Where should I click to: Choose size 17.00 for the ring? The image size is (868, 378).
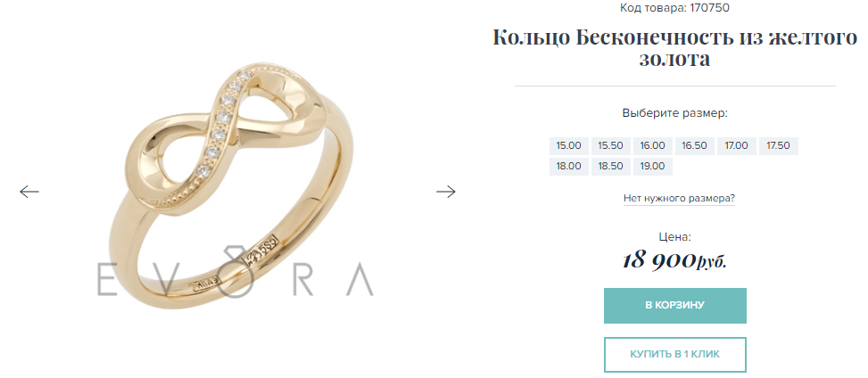click(x=737, y=146)
